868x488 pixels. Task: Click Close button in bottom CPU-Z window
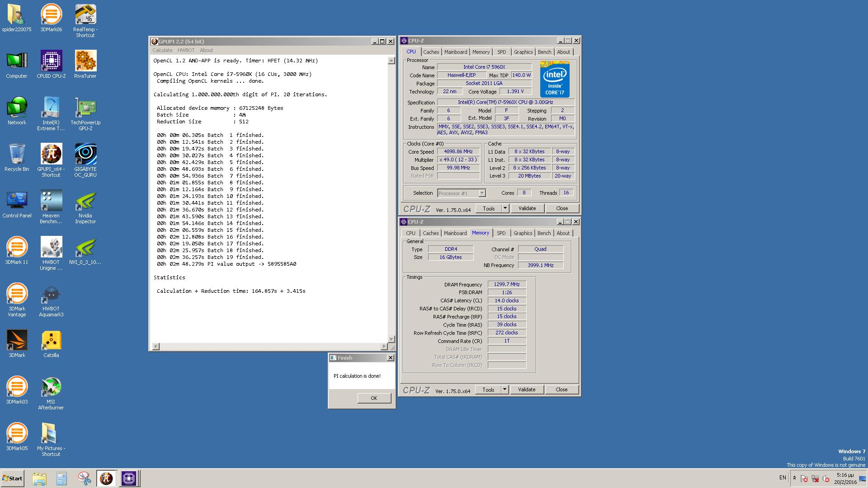pos(561,389)
